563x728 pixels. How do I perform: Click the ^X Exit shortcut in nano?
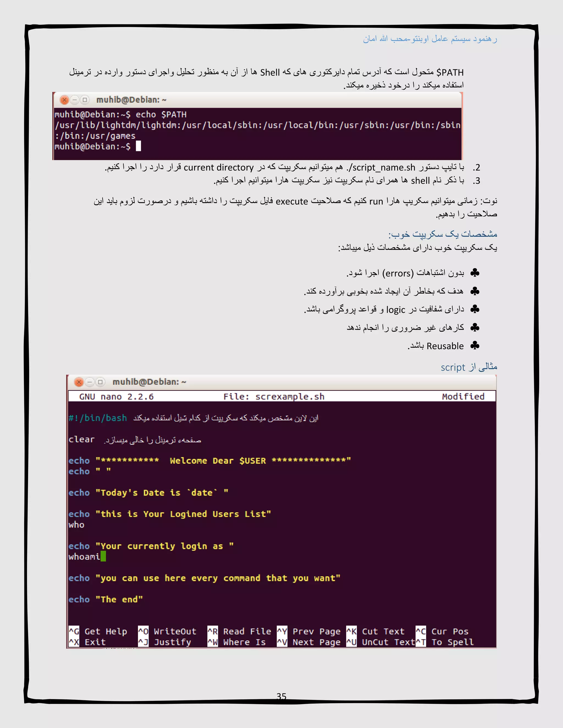tap(87, 642)
